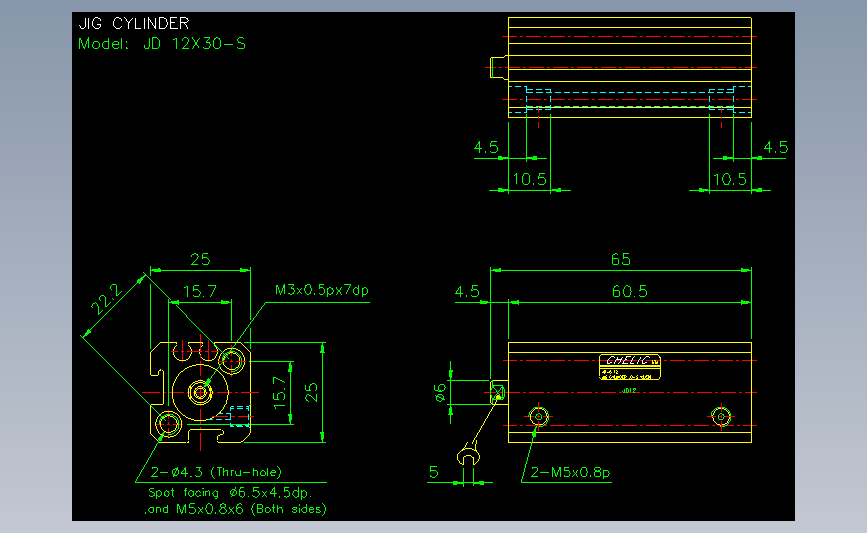Click the "22.2" diagonal dimension text
Screen dimensions: 867x533
coord(107,299)
